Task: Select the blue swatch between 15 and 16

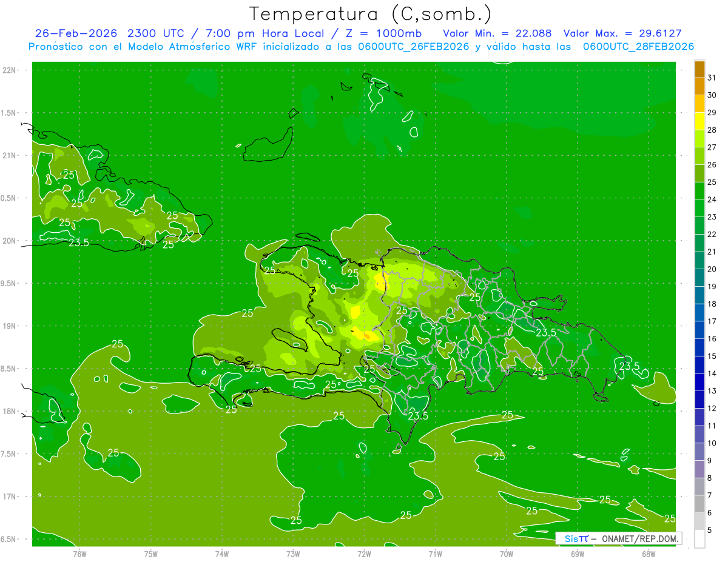Action: (699, 347)
